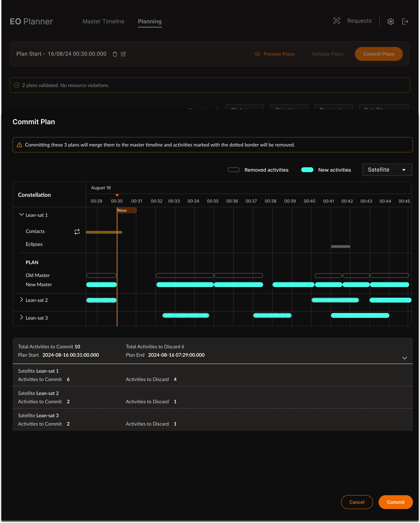Click the Constellation column header
This screenshot has height=523, width=420.
pos(34,195)
